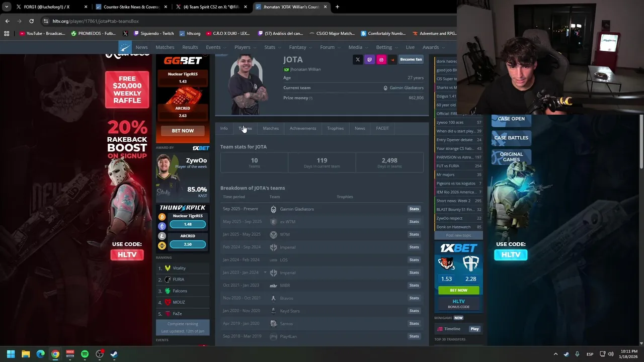Click the MIBR team logo in breakdown
Image resolution: width=644 pixels, height=362 pixels.
point(273,286)
